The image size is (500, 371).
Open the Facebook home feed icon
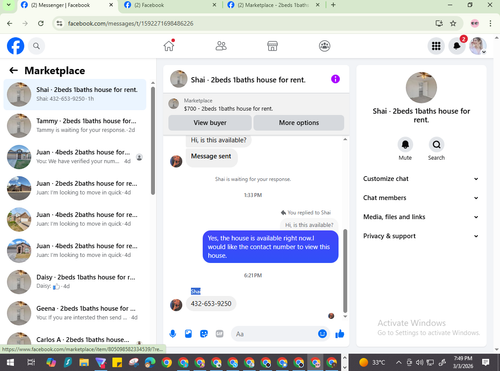point(169,46)
